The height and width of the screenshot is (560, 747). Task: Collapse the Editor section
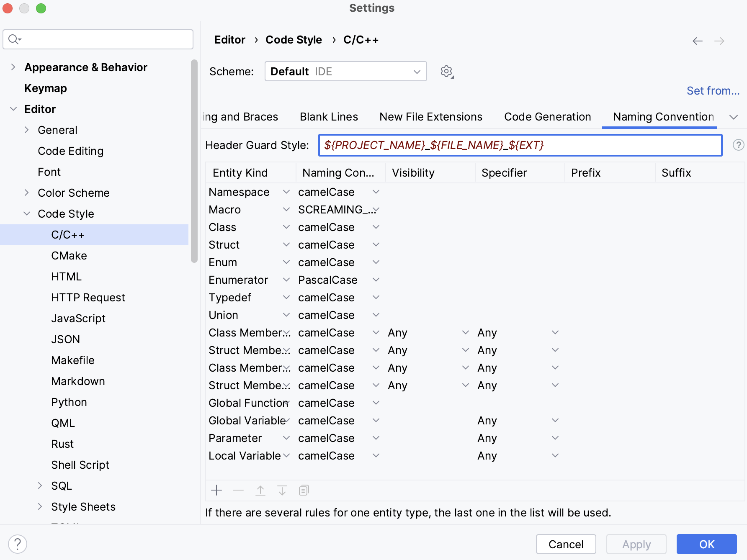[x=13, y=109]
